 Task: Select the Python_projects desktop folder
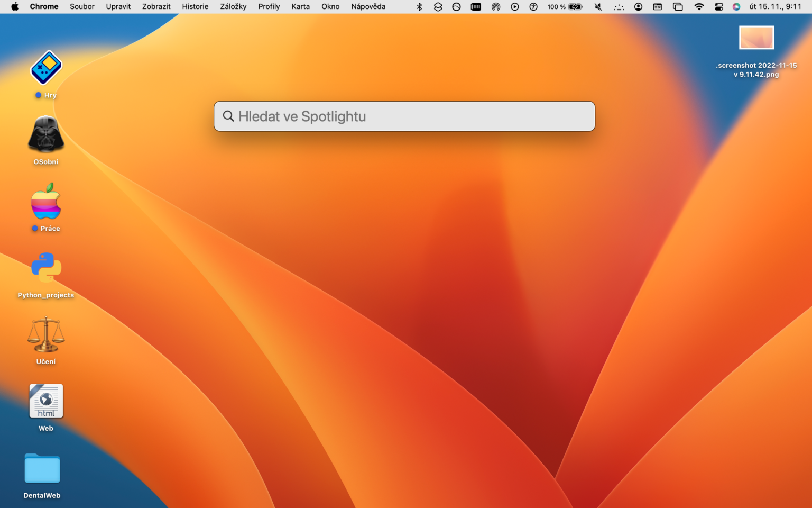[46, 268]
